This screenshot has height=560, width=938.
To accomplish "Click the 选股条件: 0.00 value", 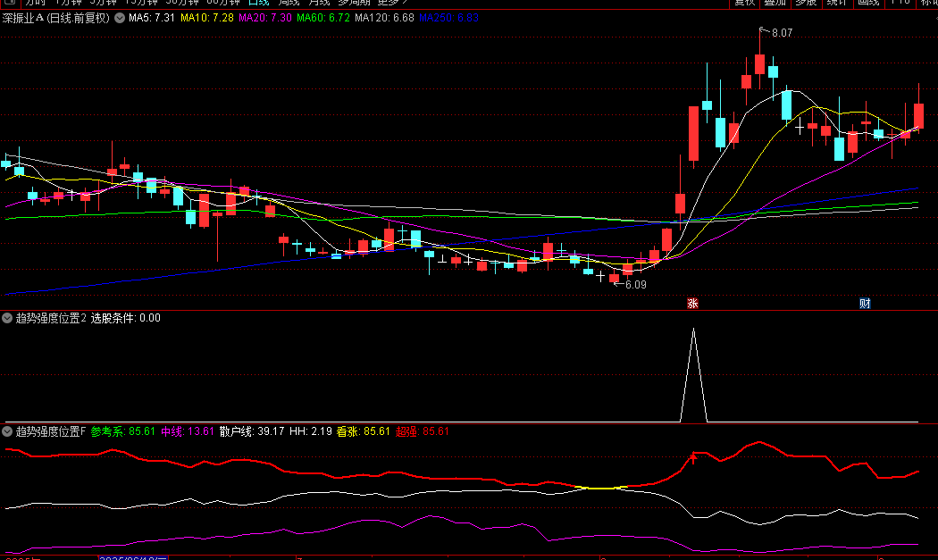I will pyautogui.click(x=126, y=318).
